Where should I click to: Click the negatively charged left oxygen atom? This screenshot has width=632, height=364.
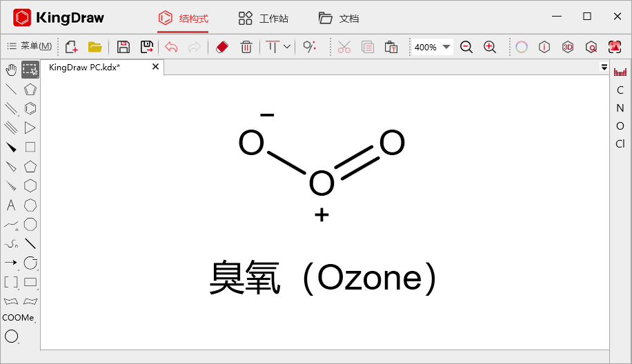tap(252, 142)
